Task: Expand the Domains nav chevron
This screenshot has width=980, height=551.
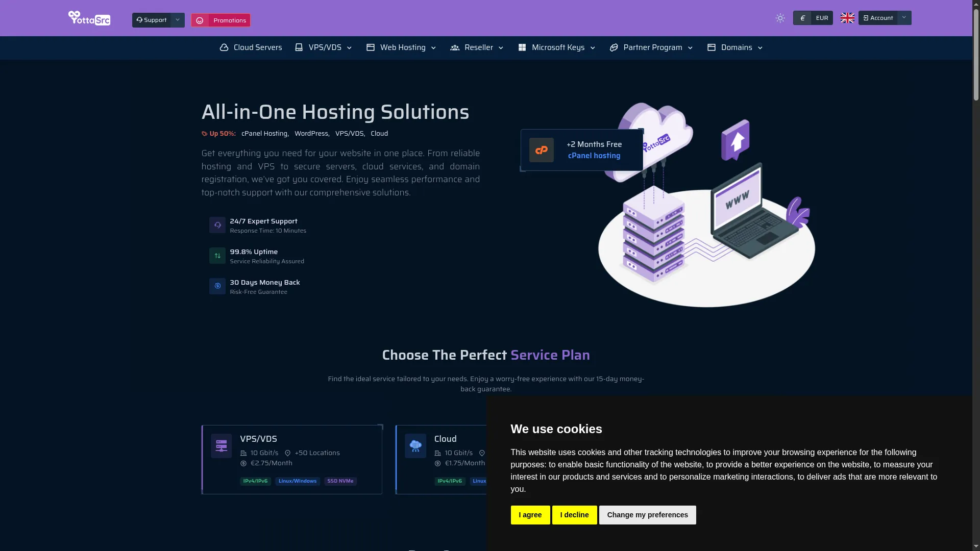Action: click(760, 48)
